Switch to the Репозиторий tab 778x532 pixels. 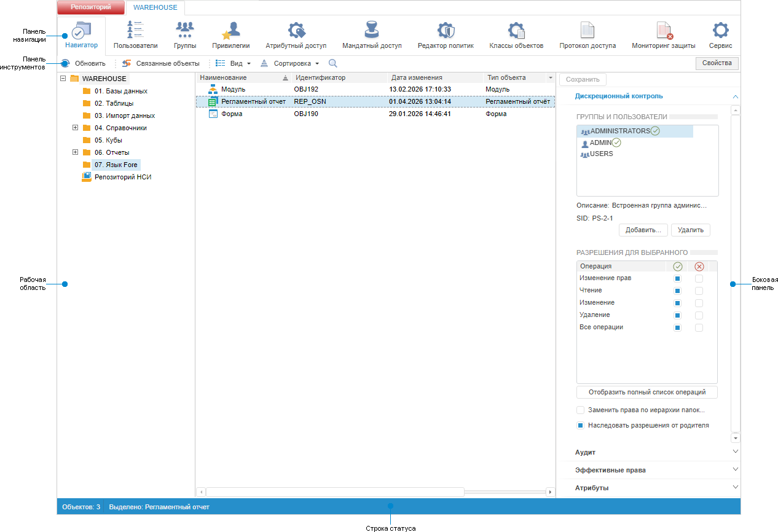[x=90, y=7]
